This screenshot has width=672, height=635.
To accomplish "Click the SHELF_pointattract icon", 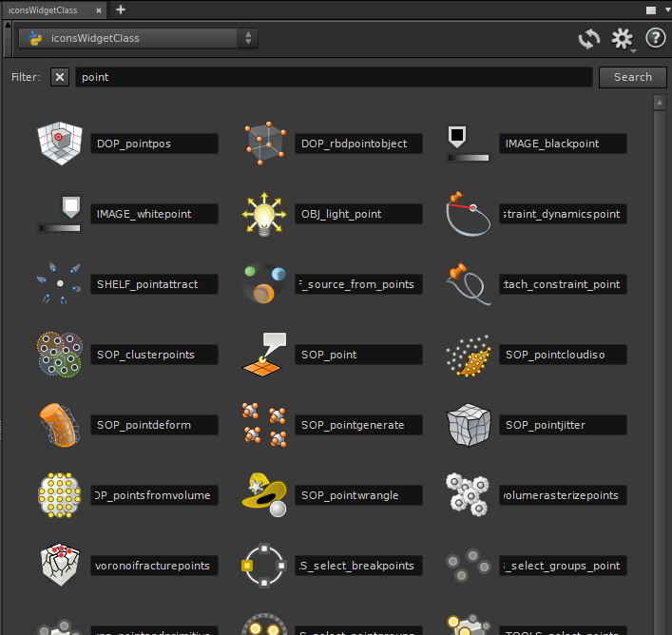I will pyautogui.click(x=60, y=284).
